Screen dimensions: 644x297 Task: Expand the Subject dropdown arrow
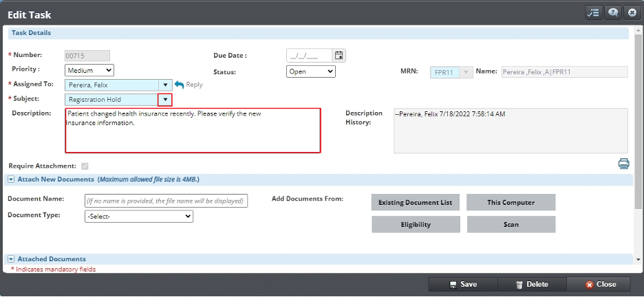pyautogui.click(x=165, y=100)
